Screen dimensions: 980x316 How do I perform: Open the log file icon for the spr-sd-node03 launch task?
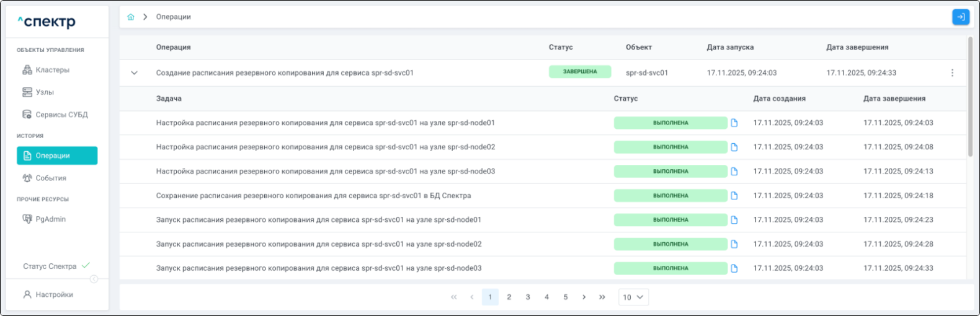pyautogui.click(x=734, y=268)
